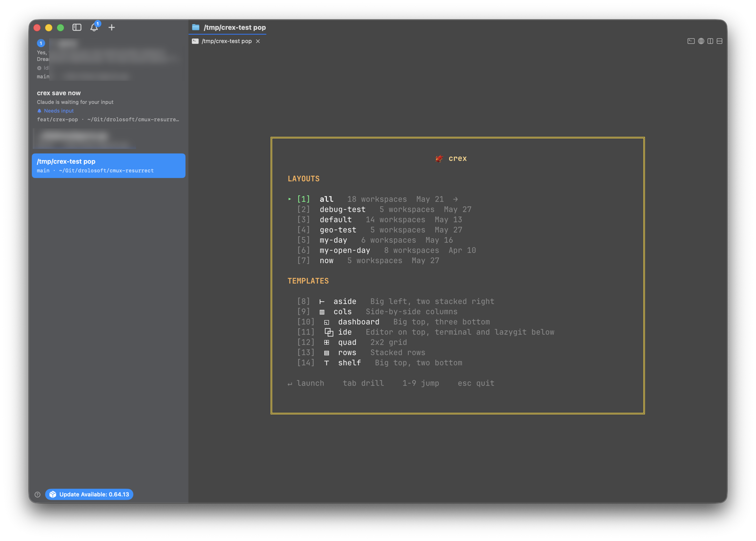The height and width of the screenshot is (541, 756).
Task: Click the aside template layout icon
Action: coord(322,302)
